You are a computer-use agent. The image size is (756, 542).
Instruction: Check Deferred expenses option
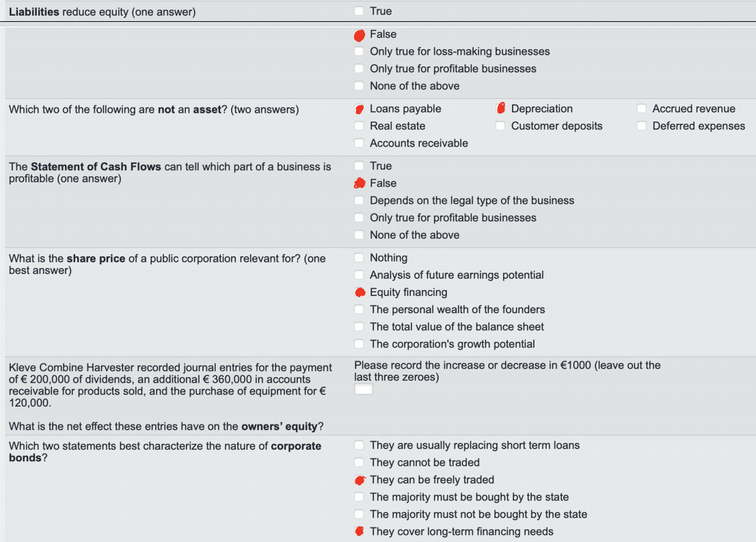point(641,126)
